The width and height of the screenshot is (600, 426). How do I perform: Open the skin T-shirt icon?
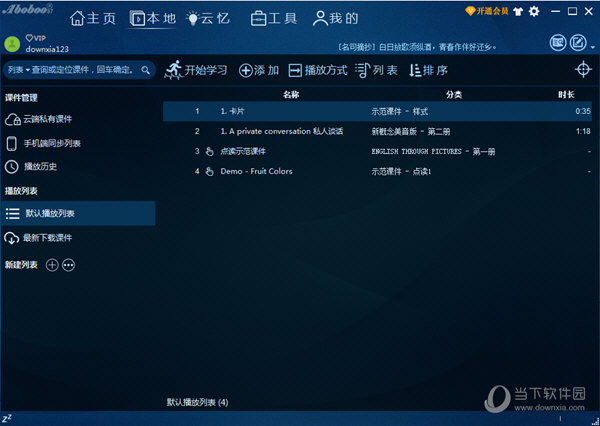click(x=518, y=11)
